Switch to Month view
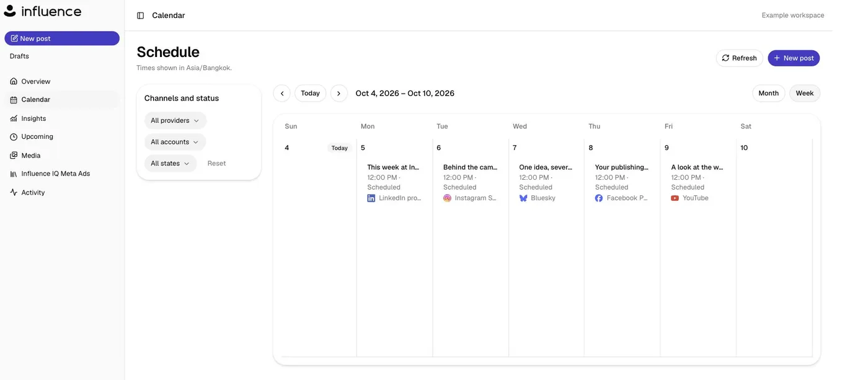 pos(769,94)
